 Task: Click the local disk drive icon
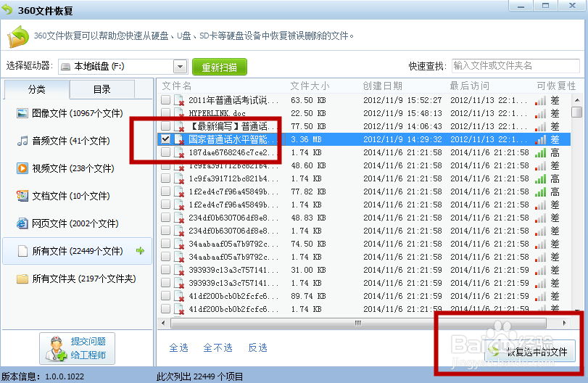coord(66,67)
